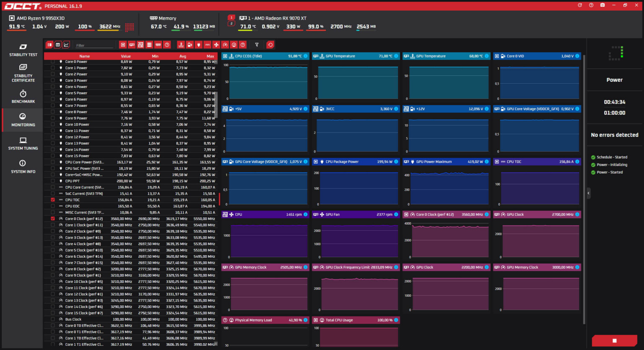The width and height of the screenshot is (644, 350).
Task: Switch to table-only monitoring view icon
Action: tap(58, 45)
